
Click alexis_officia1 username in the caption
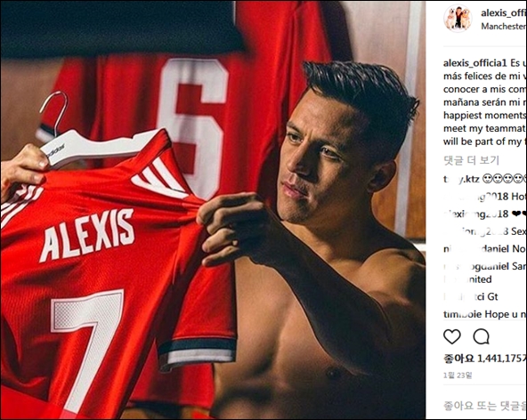pos(474,63)
